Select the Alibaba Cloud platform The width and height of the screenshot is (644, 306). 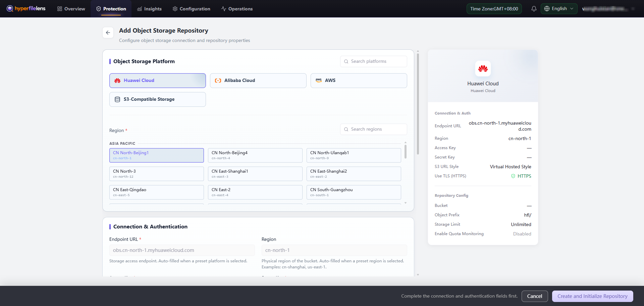258,81
